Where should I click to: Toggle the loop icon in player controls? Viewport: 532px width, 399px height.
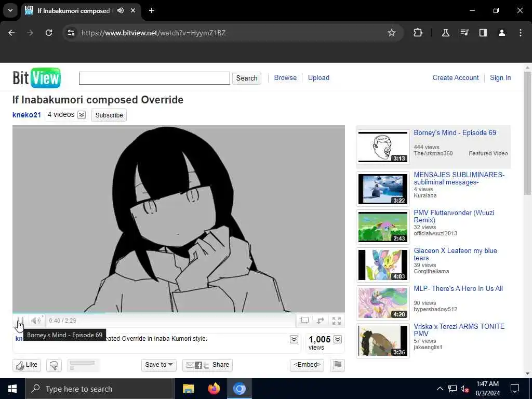point(320,321)
